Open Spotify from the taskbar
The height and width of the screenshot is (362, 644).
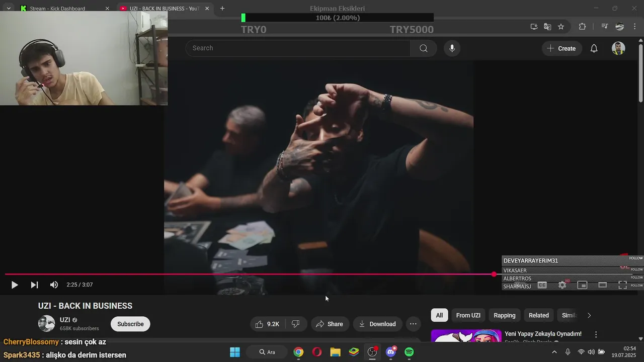tap(410, 352)
